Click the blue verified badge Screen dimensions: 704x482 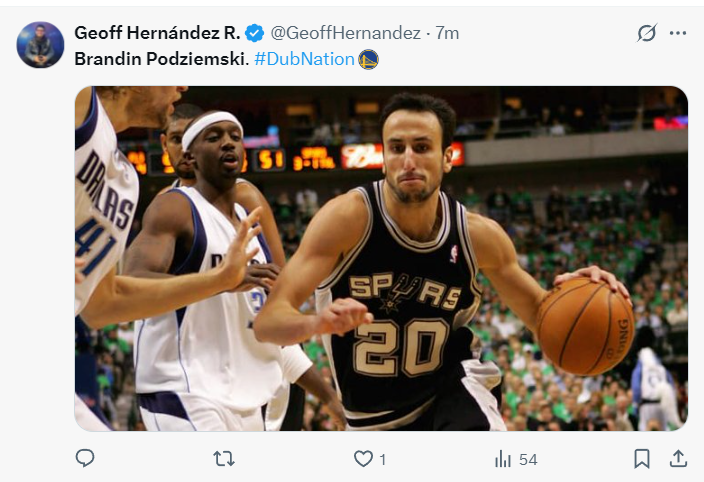255,33
